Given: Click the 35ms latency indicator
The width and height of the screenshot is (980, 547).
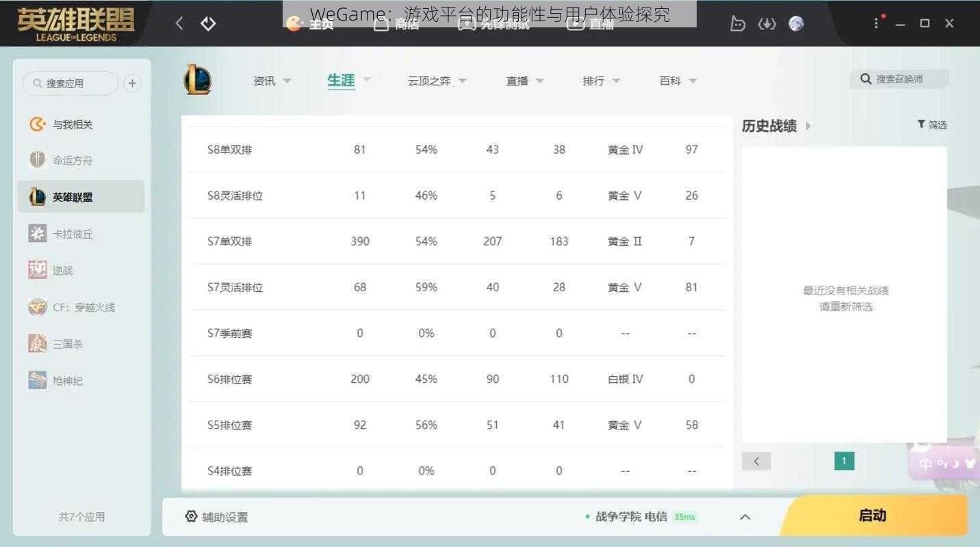Looking at the screenshot, I should 684,517.
